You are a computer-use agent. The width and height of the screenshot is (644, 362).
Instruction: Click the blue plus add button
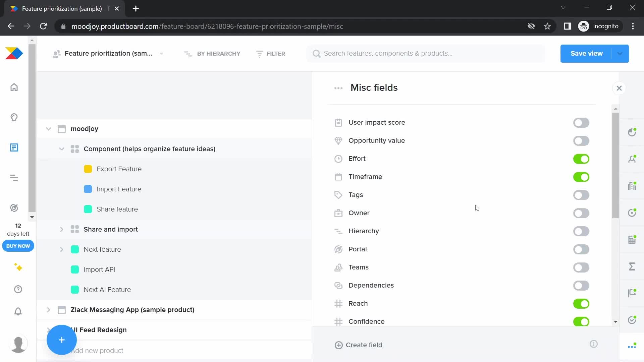tap(62, 340)
